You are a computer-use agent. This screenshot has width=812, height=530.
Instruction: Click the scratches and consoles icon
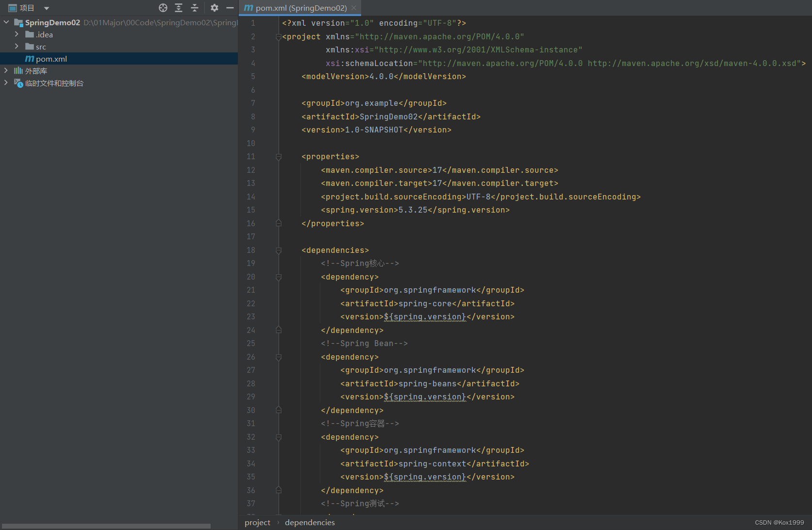click(x=18, y=83)
